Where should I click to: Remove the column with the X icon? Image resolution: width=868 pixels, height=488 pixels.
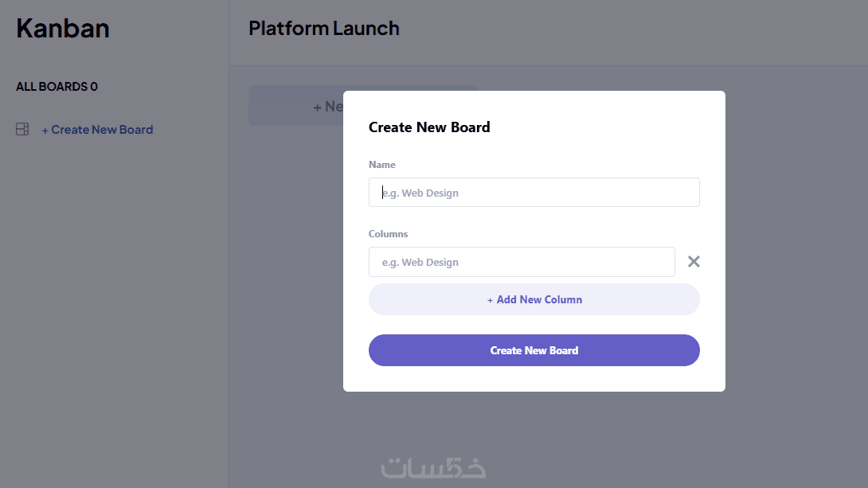pyautogui.click(x=694, y=262)
